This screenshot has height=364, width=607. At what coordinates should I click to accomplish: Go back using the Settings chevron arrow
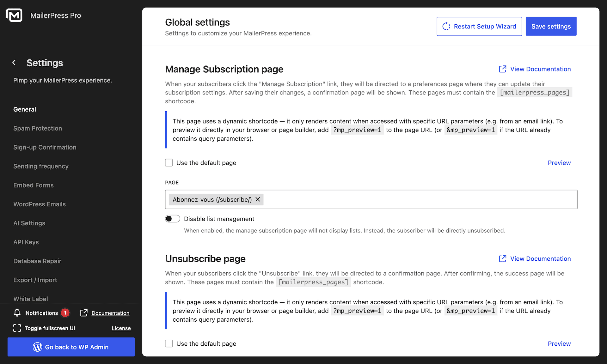(14, 63)
